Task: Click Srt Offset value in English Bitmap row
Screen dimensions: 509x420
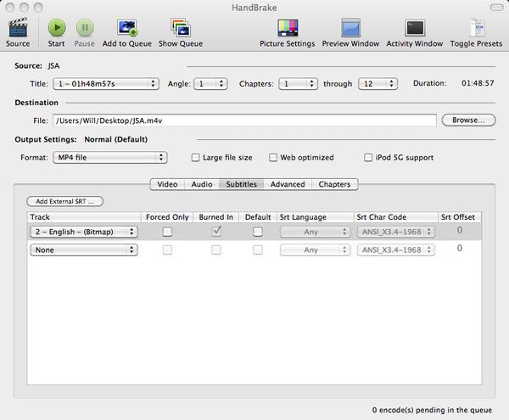Action: 460,230
